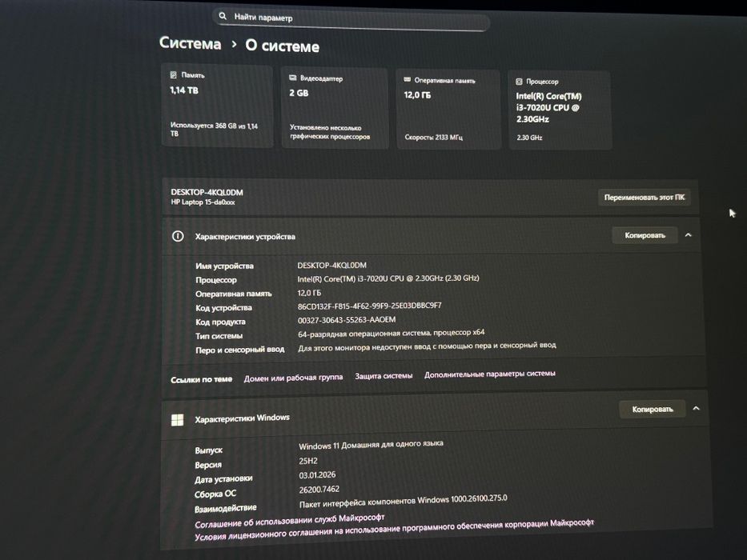Open the 'Видеоадаптер' 2 GB card
The height and width of the screenshot is (560, 747).
(335, 108)
